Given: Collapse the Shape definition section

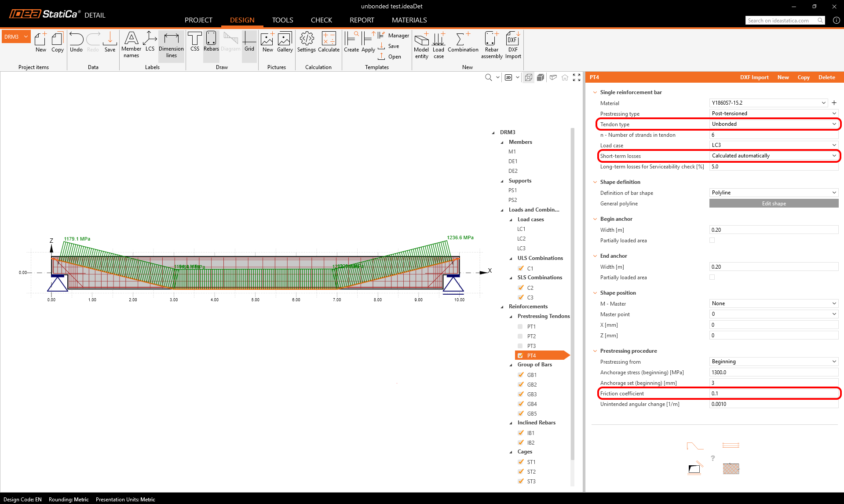Looking at the screenshot, I should (595, 182).
